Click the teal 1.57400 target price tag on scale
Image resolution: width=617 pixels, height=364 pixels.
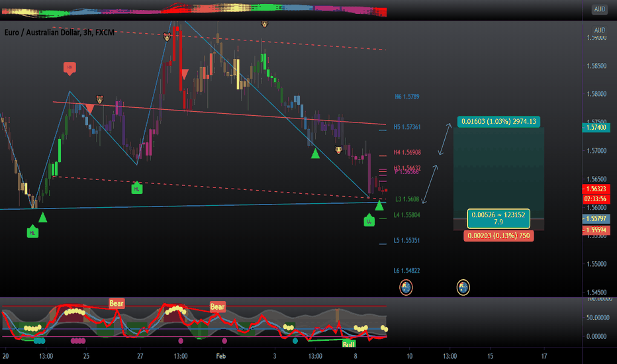point(596,128)
